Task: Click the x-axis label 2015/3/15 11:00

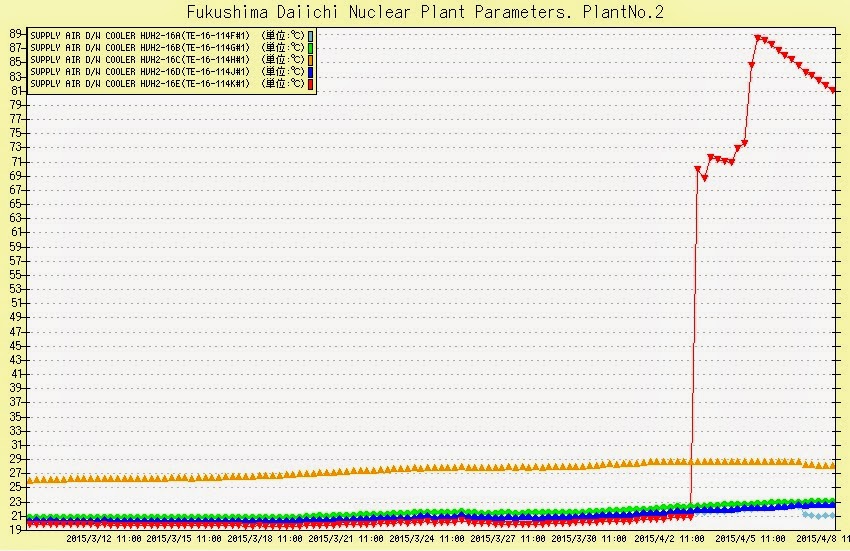Action: 184,539
